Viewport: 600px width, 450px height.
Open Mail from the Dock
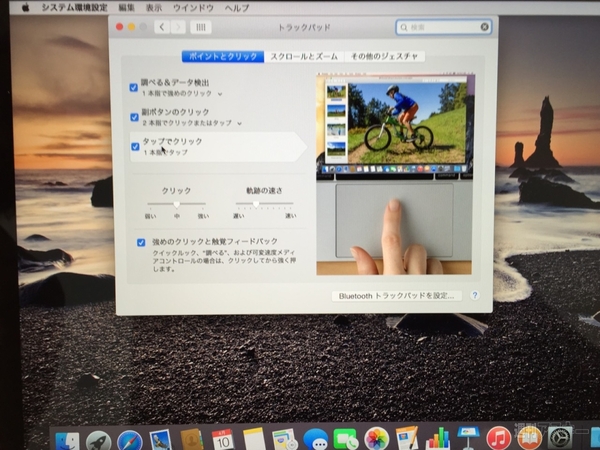click(x=161, y=440)
